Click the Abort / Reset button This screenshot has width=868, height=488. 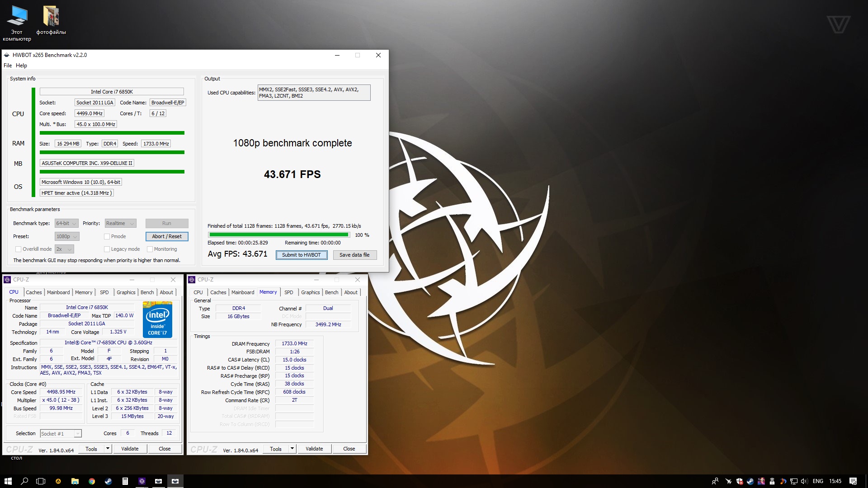pos(167,236)
